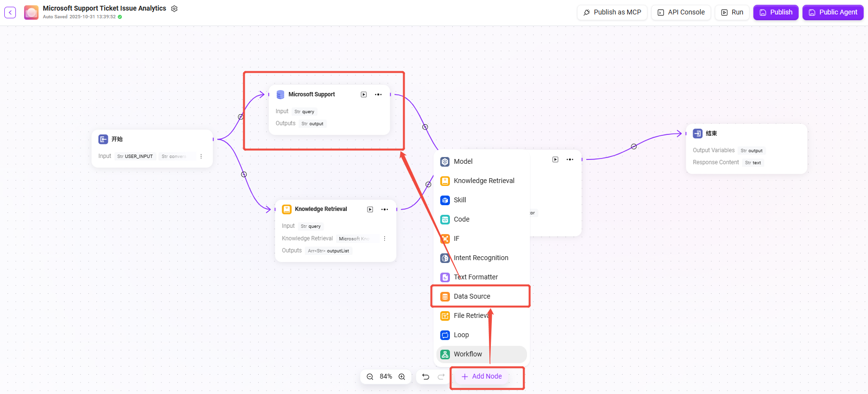Run the Knowledge Retrieval node via play icon
868x394 pixels.
point(370,209)
